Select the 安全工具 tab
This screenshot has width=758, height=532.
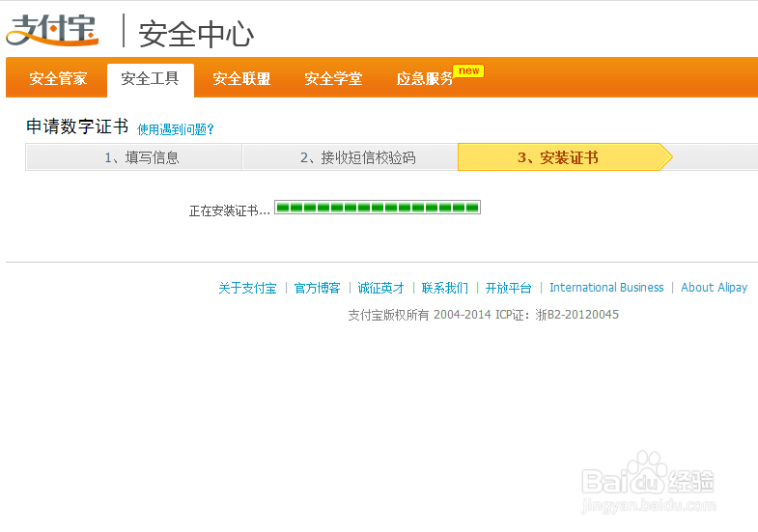coord(150,78)
